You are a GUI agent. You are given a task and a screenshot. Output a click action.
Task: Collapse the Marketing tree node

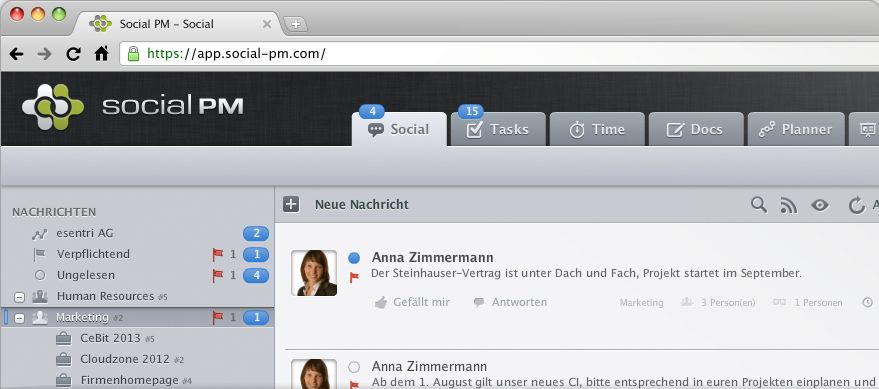pyautogui.click(x=19, y=318)
